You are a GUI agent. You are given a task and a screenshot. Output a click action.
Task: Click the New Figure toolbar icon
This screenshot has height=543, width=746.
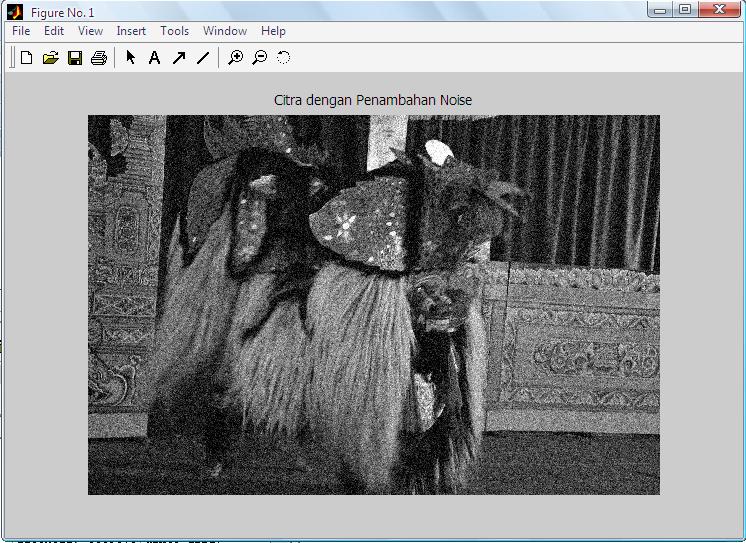click(27, 58)
